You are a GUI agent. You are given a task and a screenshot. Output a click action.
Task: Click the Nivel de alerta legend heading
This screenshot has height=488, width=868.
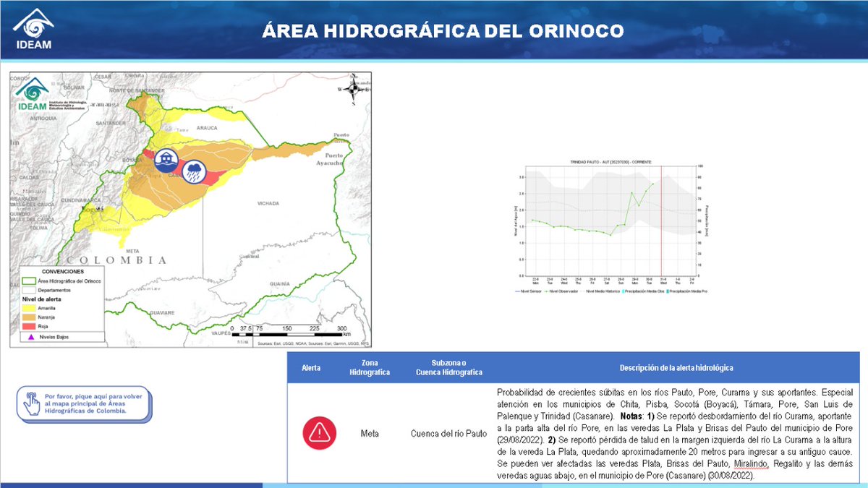click(41, 299)
